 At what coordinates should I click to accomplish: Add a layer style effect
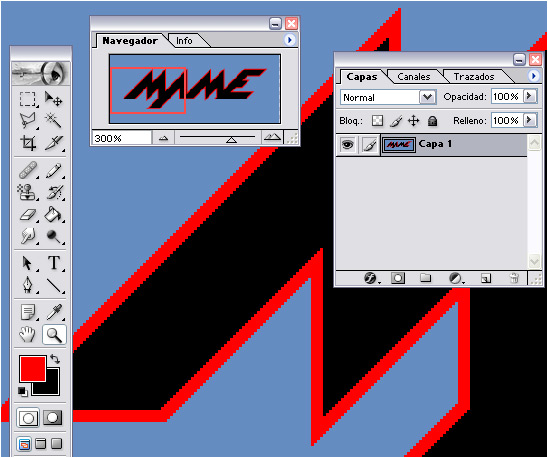371,278
